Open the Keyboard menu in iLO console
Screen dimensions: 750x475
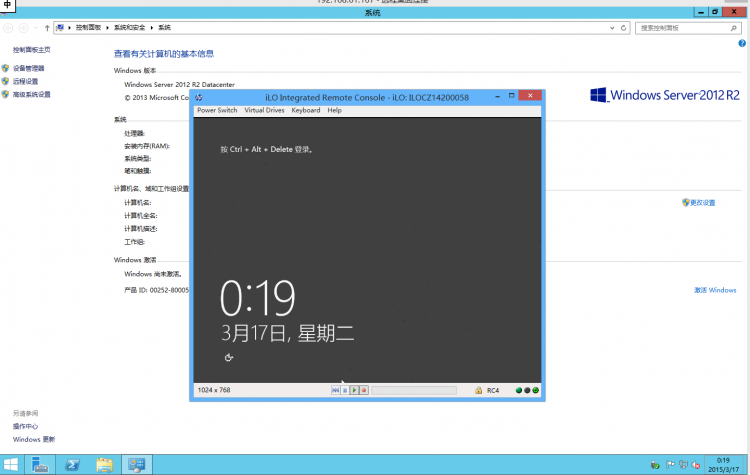click(x=306, y=110)
